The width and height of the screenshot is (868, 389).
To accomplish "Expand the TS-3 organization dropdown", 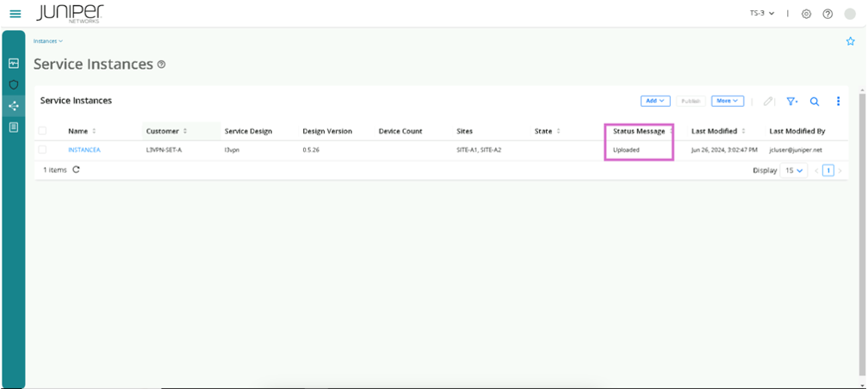I will click(762, 13).
